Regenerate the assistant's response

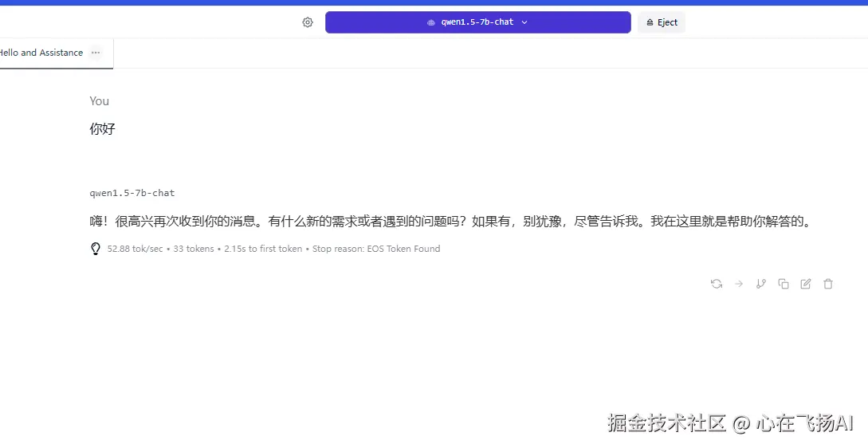point(717,284)
